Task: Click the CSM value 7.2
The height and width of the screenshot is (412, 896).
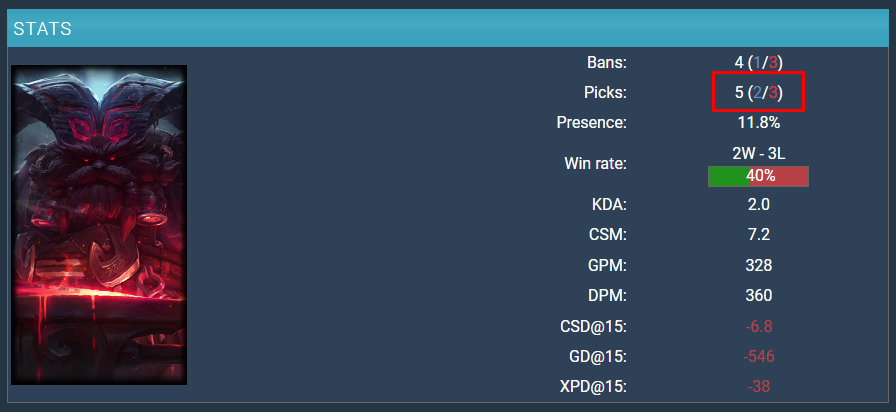Action: [x=758, y=235]
